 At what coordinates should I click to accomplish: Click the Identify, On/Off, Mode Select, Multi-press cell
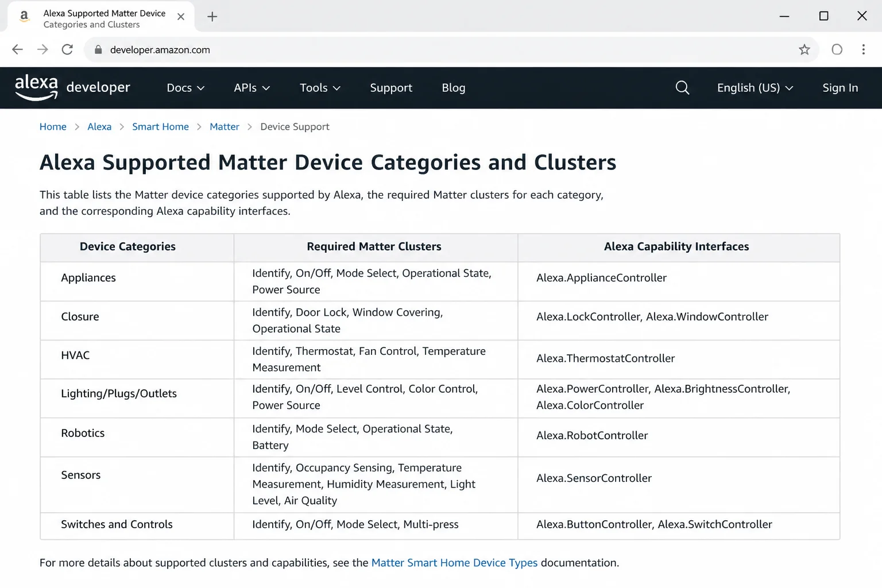coord(376,525)
